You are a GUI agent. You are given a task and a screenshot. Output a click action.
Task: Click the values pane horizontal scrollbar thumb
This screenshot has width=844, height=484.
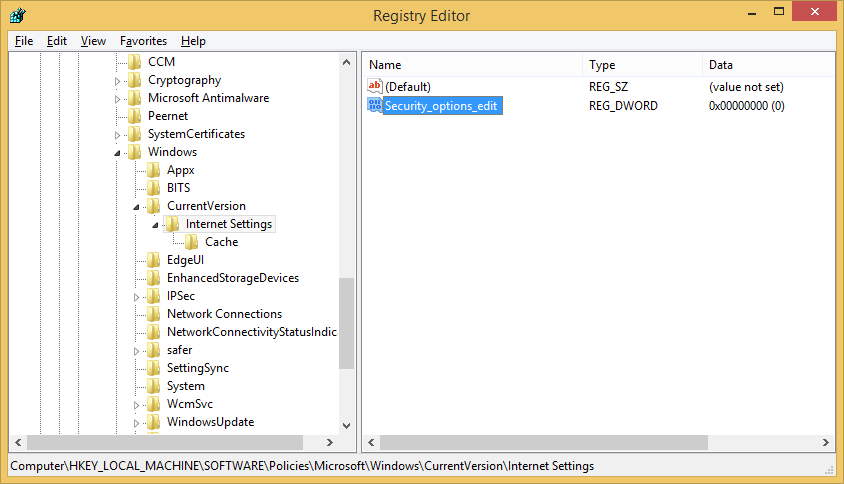543,442
